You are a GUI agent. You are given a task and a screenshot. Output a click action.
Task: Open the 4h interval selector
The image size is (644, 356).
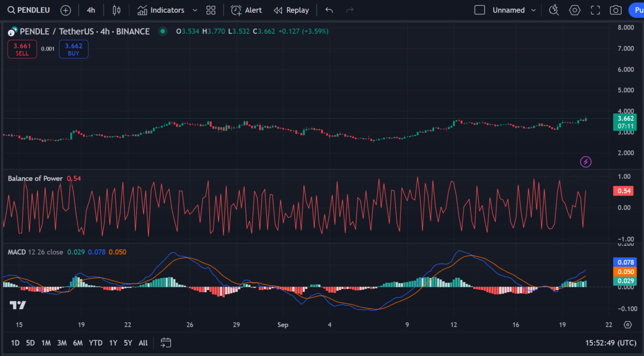(91, 10)
